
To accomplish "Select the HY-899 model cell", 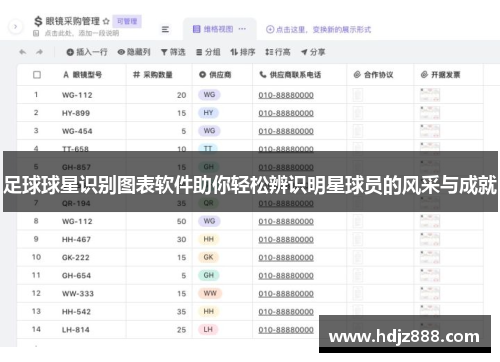I will coord(76,113).
